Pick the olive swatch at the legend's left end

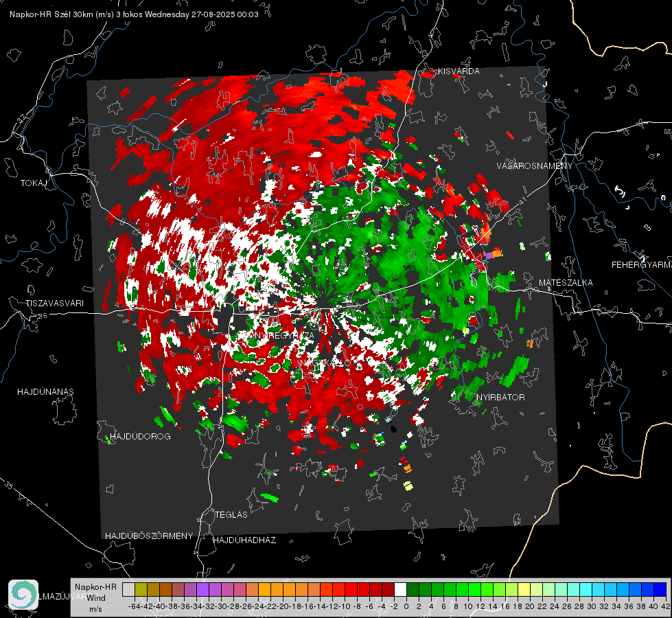click(x=141, y=589)
